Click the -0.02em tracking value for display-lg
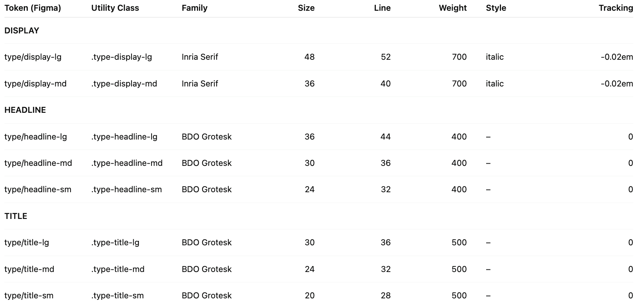 (617, 57)
